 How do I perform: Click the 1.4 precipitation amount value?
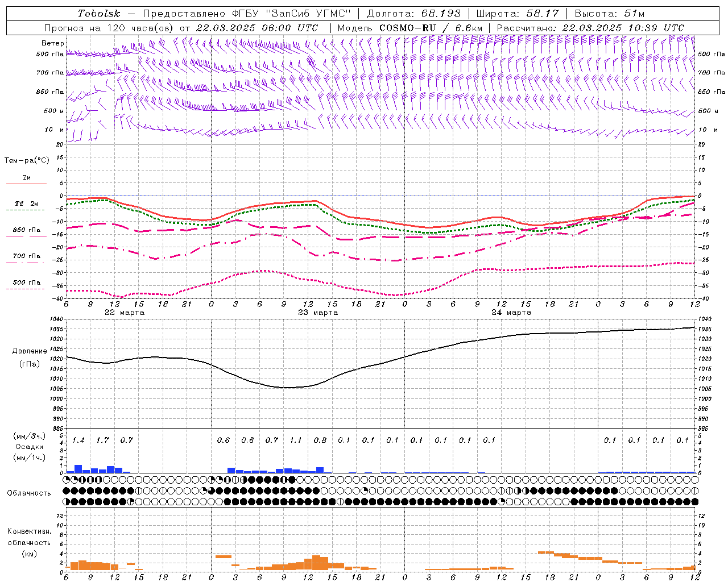tap(78, 440)
